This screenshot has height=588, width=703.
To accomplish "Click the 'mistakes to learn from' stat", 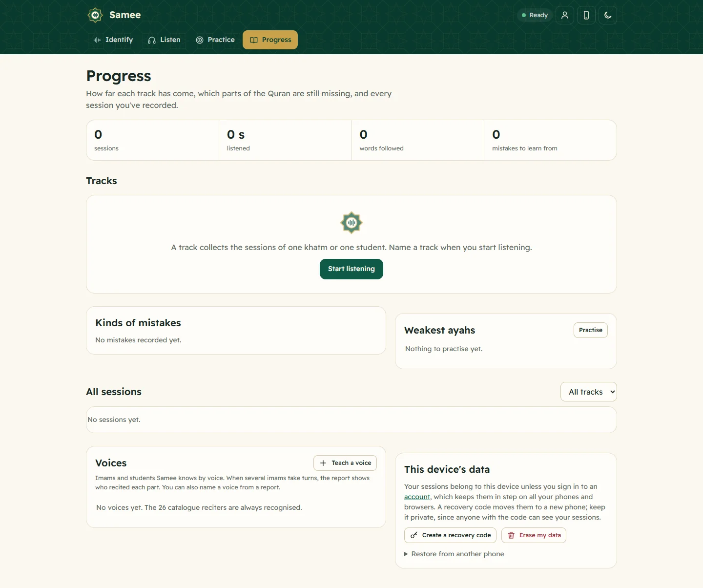I will coord(550,140).
